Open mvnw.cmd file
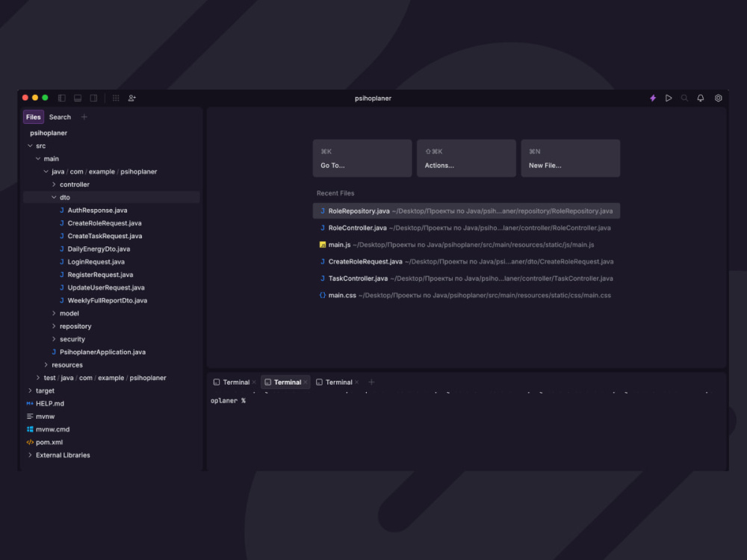Image resolution: width=747 pixels, height=560 pixels. (x=52, y=429)
